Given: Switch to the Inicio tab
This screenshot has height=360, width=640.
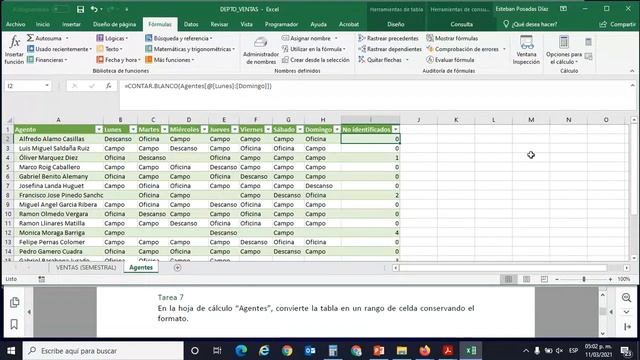Looking at the screenshot, I should click(x=42, y=24).
